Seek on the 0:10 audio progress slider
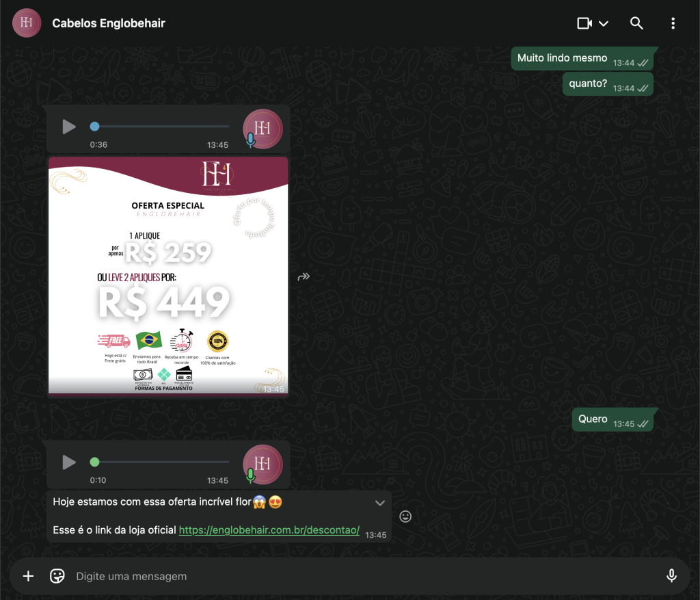Image resolution: width=700 pixels, height=600 pixels. (161, 462)
